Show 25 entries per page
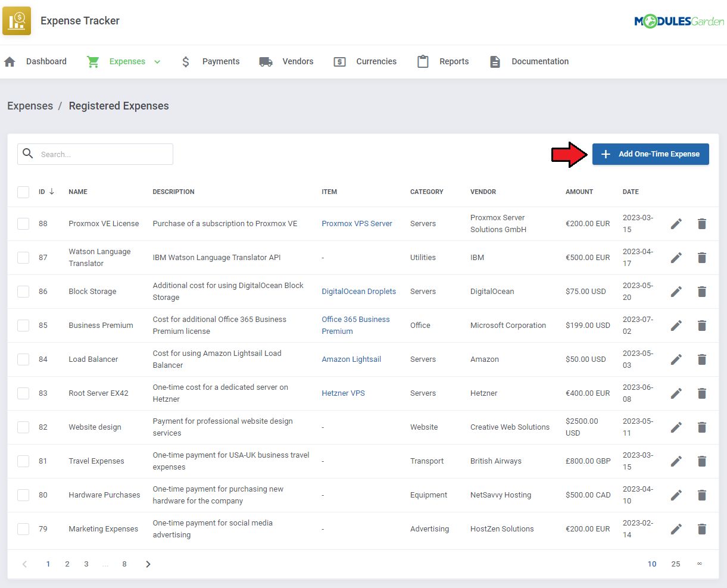727x588 pixels. [676, 564]
